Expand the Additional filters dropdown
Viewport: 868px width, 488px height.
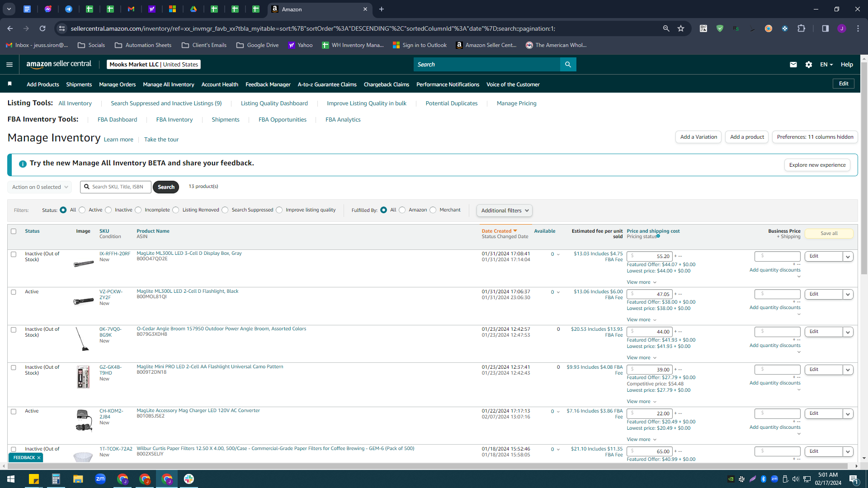point(505,211)
